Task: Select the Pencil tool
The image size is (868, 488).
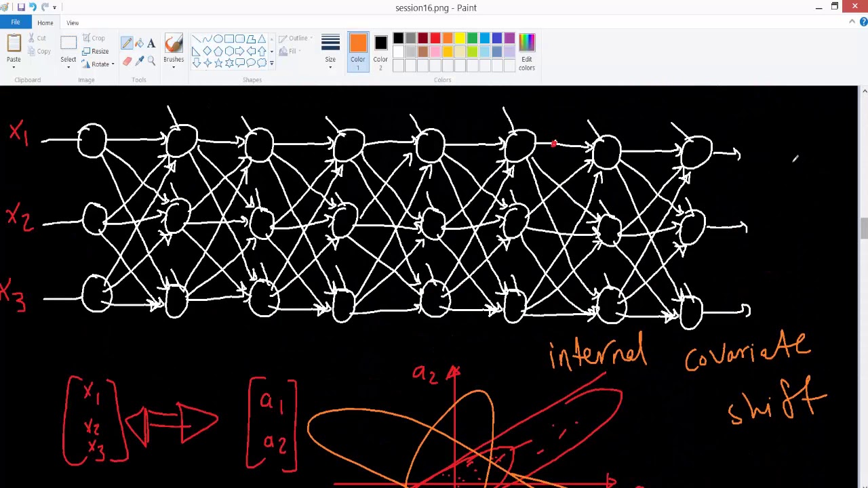Action: pos(127,43)
